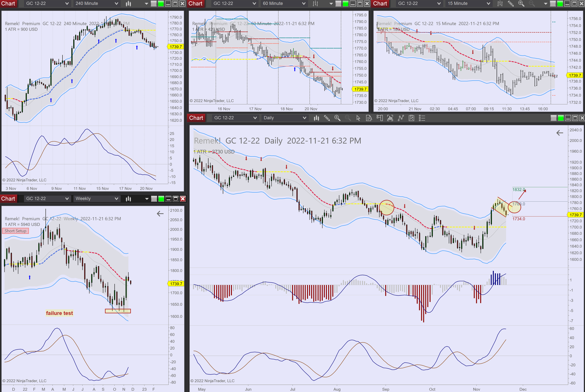Screen dimensions: 585x392
Task: Click Chart title tab of 240 Minute window
Action: pos(8,4)
